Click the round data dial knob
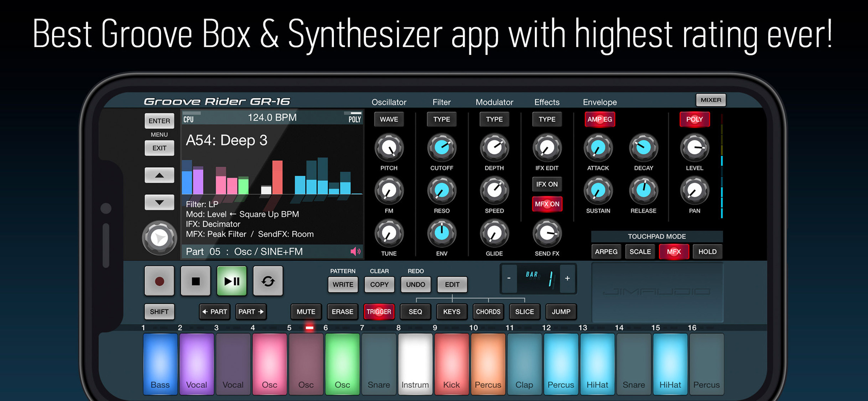Viewport: 868px width, 401px height. (x=160, y=238)
